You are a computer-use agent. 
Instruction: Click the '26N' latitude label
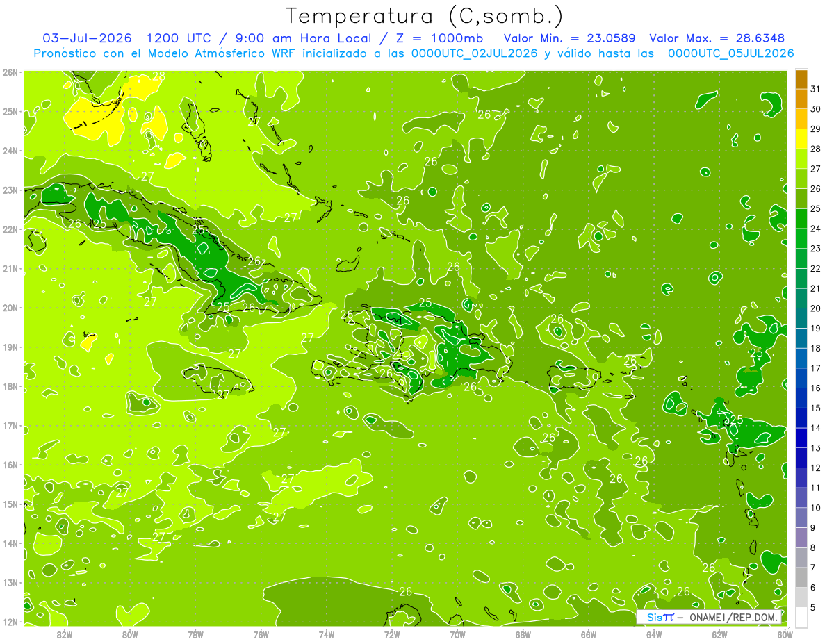click(x=10, y=72)
